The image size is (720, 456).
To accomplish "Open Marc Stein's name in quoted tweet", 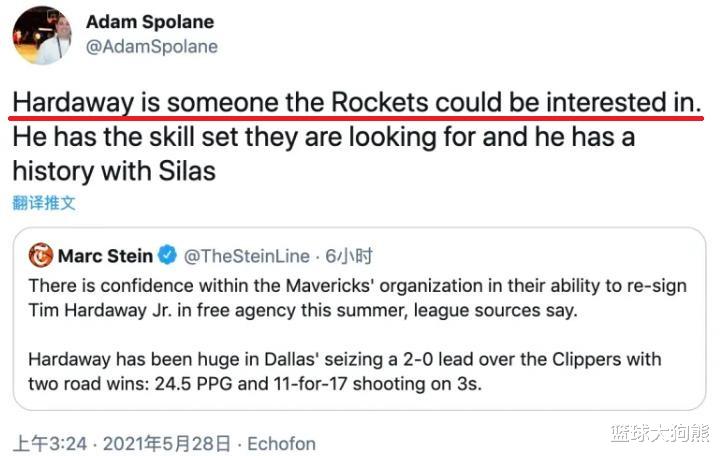I will click(x=103, y=255).
